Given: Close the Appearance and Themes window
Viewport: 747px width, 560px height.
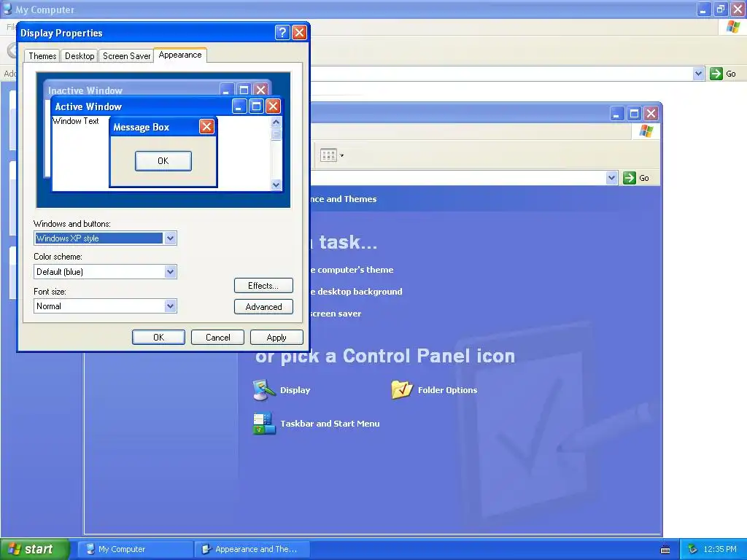Looking at the screenshot, I should 651,113.
